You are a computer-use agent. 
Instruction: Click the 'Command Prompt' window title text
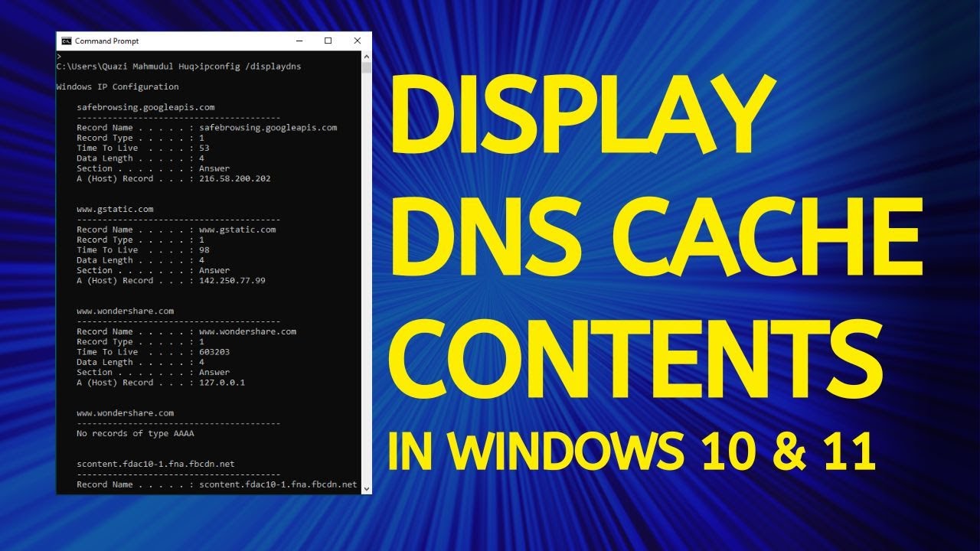[107, 41]
